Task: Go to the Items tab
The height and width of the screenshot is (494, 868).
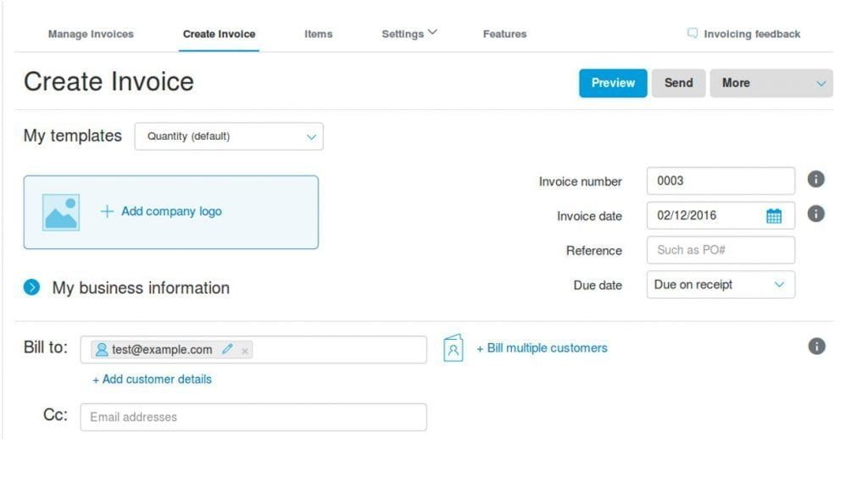Action: pyautogui.click(x=318, y=34)
